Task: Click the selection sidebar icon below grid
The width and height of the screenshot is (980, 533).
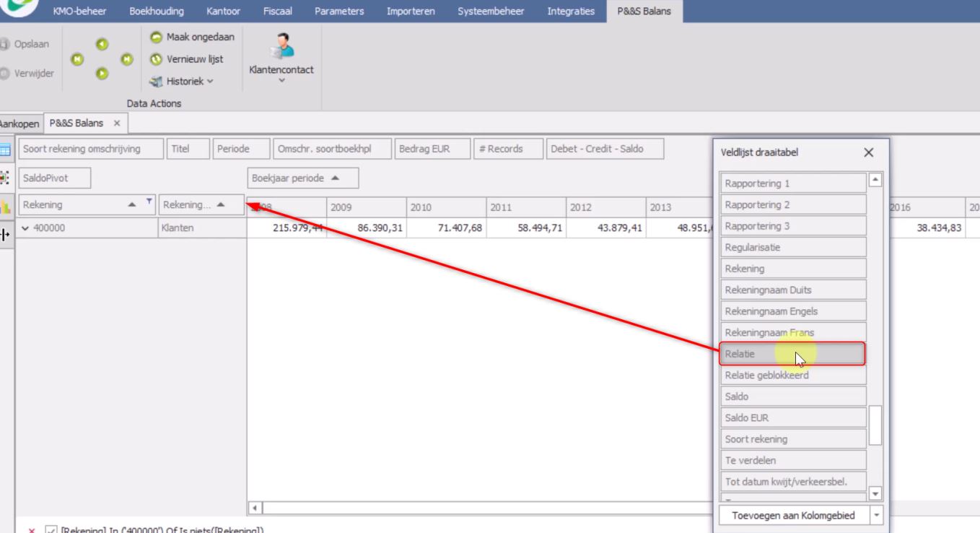Action: pyautogui.click(x=5, y=177)
